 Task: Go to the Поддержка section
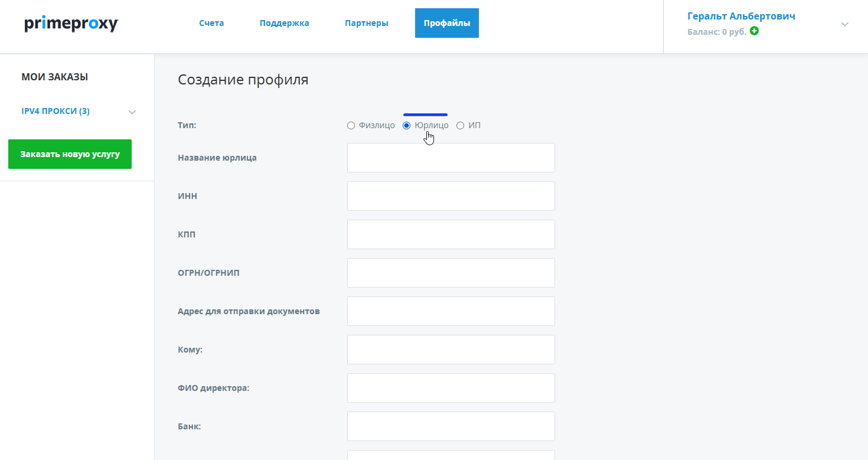(285, 24)
